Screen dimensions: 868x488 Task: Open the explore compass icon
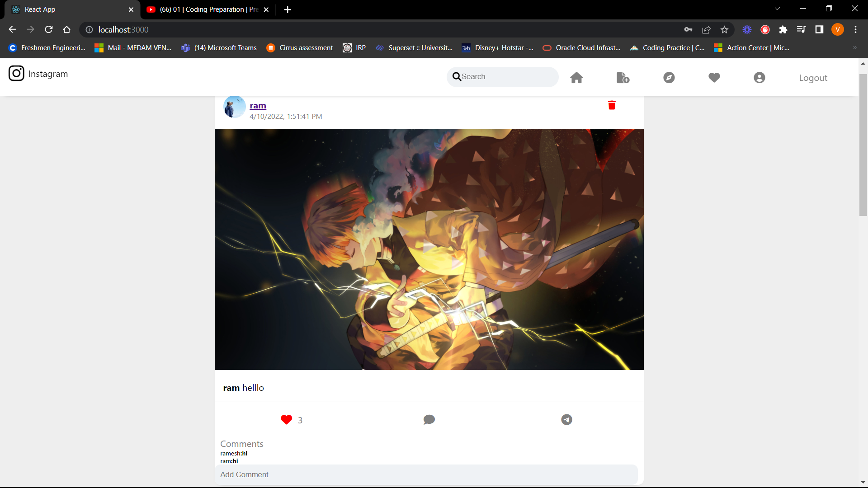[668, 77]
